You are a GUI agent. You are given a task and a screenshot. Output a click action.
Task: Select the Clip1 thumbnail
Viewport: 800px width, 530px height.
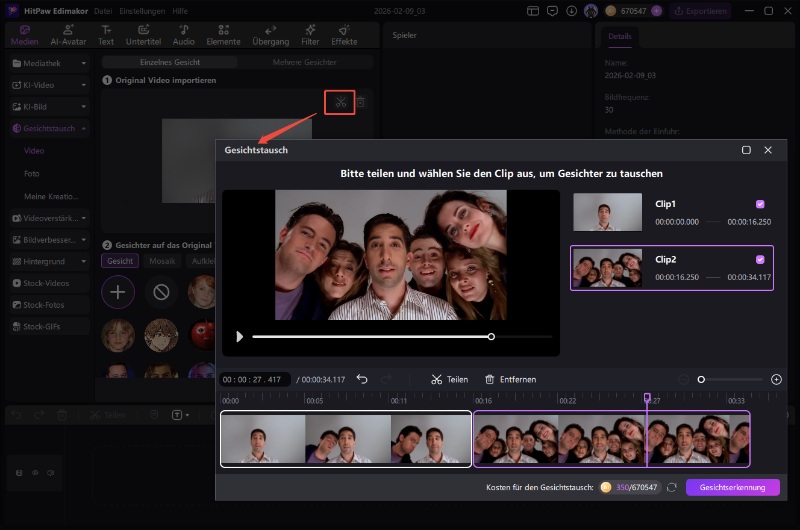point(607,212)
